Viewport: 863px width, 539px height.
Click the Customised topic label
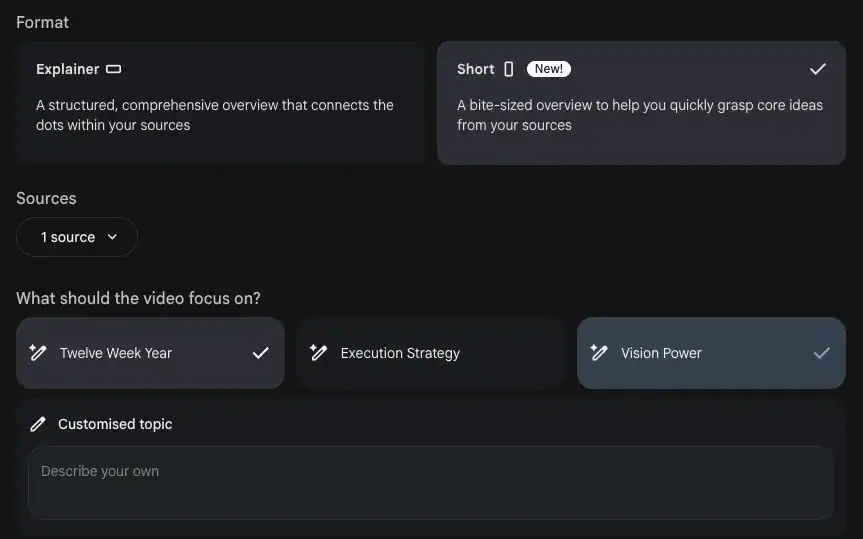[x=115, y=424]
